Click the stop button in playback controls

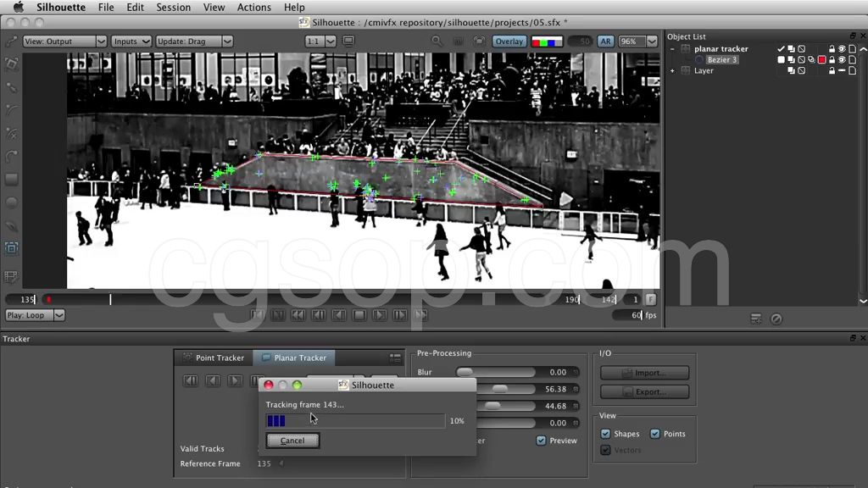[x=359, y=315]
